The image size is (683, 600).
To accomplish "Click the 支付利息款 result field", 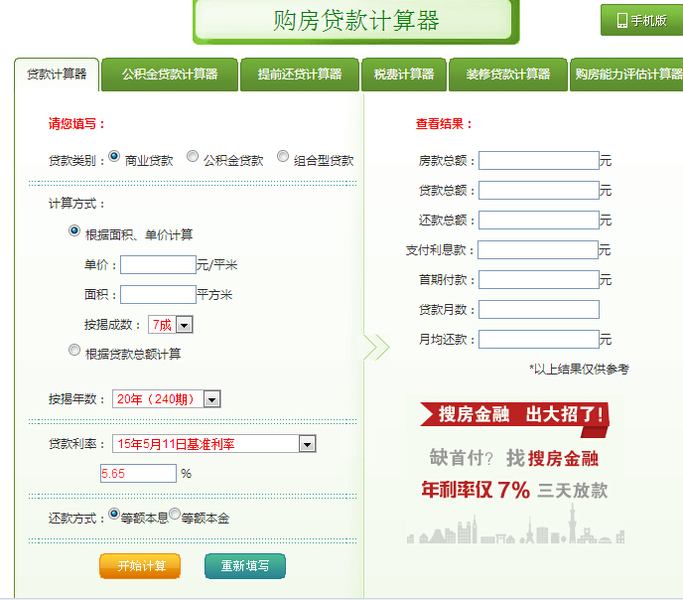I will 538,250.
